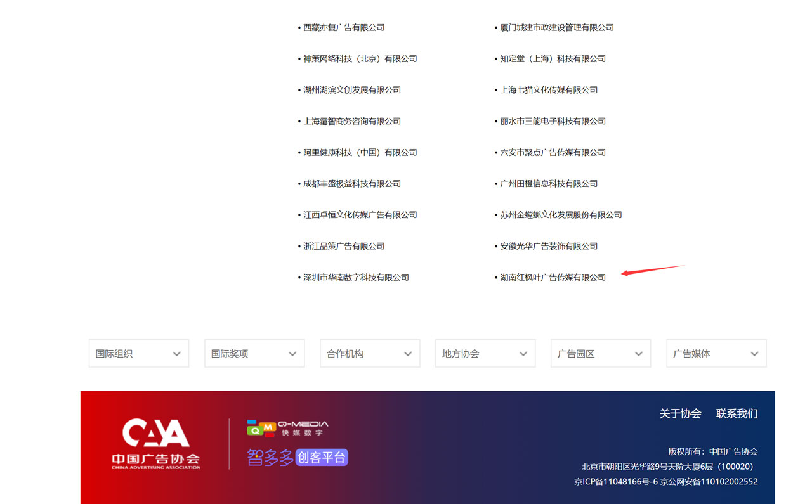Expand the 合作机构 dropdown menu

tap(369, 354)
